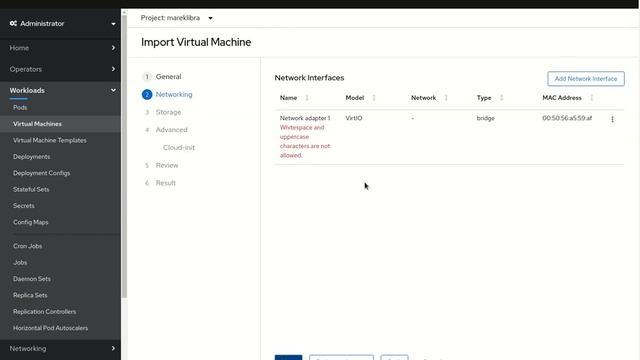Viewport: 640px width, 360px height.
Task: Open Replica Sets
Action: (30, 295)
